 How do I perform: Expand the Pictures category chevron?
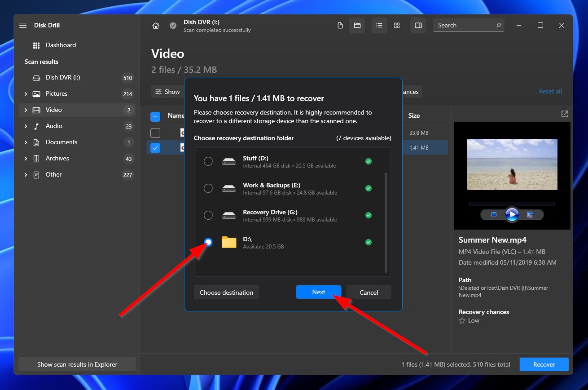[x=26, y=94]
